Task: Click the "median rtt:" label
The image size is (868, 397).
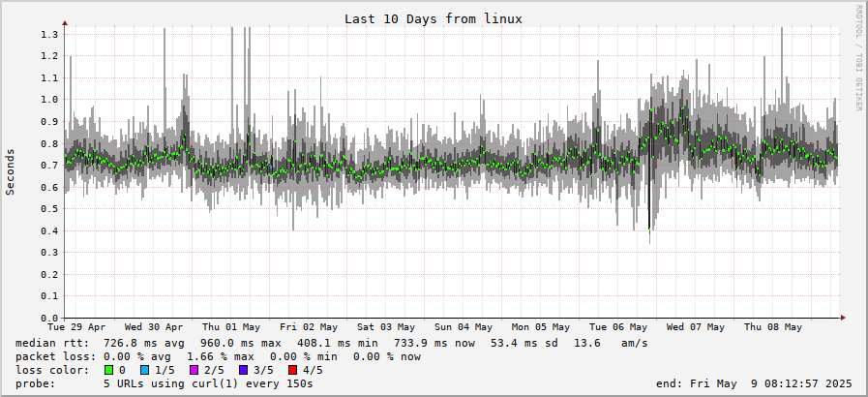Action: pyautogui.click(x=52, y=344)
